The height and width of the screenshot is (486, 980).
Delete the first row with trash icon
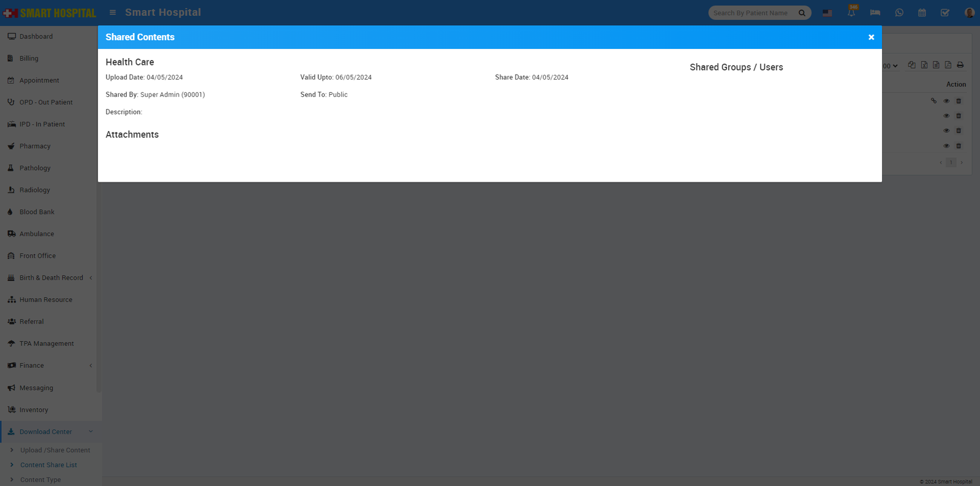coord(959,101)
